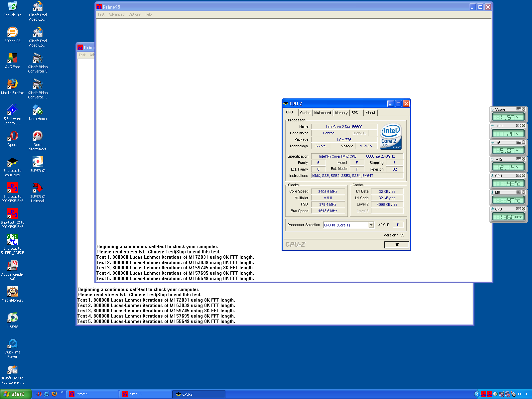
Task: Click the Core Speed value 3405.6 MHz
Action: point(328,192)
